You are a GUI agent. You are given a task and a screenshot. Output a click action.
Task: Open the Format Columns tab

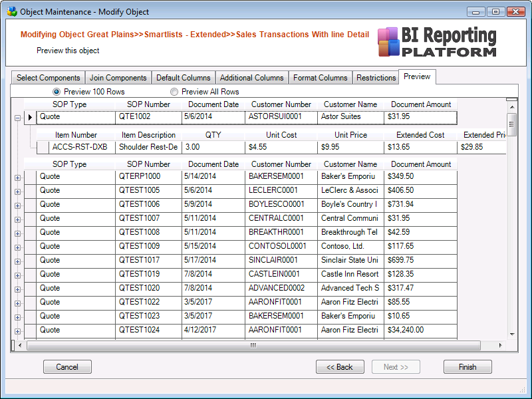(x=320, y=78)
